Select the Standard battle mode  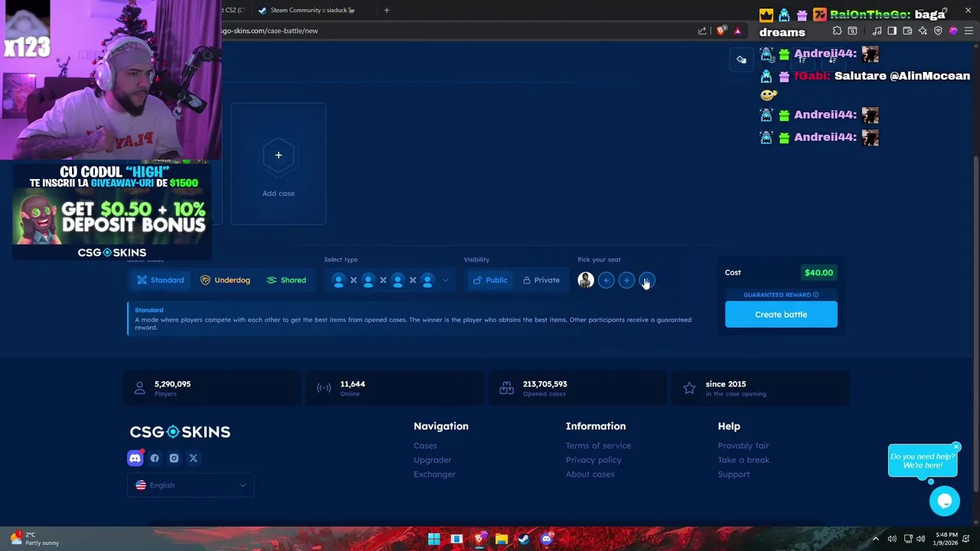point(161,280)
